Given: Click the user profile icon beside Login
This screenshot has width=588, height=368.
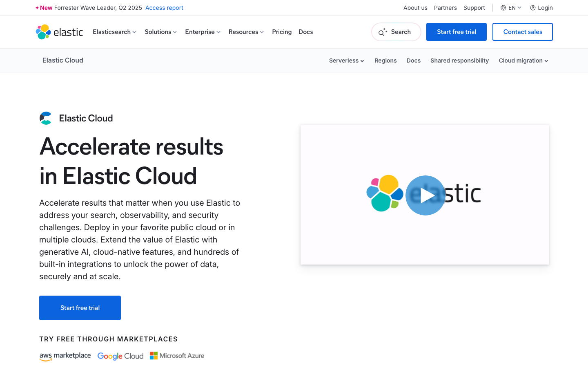Looking at the screenshot, I should pos(533,8).
